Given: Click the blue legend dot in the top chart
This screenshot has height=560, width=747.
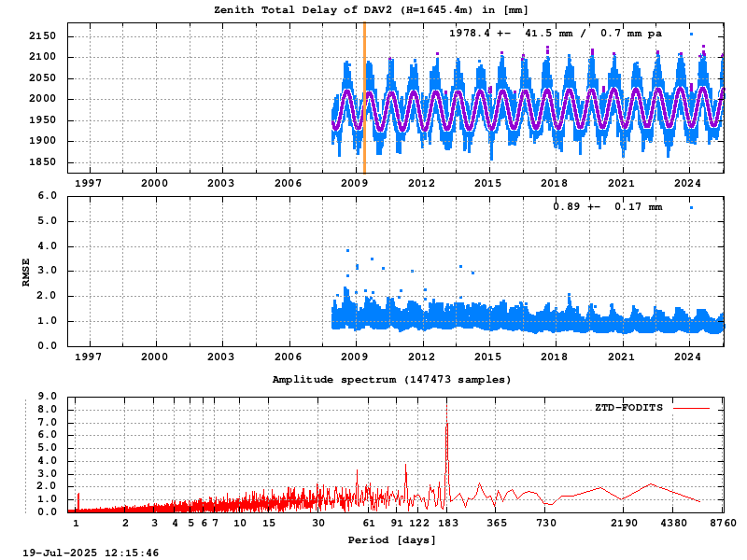Looking at the screenshot, I should click(691, 35).
